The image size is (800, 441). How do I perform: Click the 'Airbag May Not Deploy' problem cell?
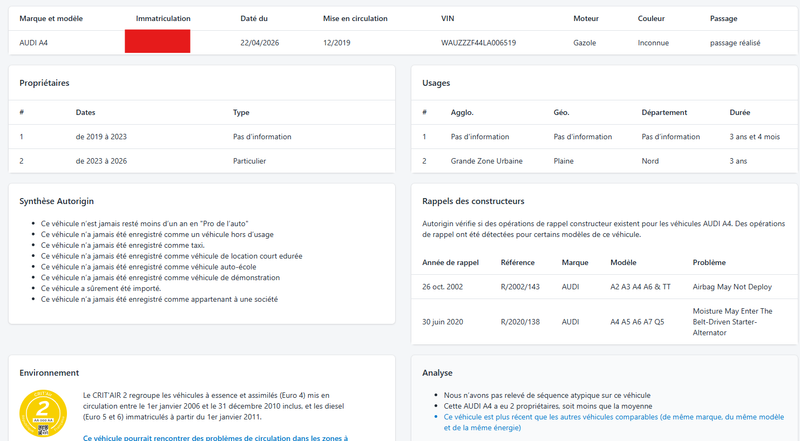(732, 287)
